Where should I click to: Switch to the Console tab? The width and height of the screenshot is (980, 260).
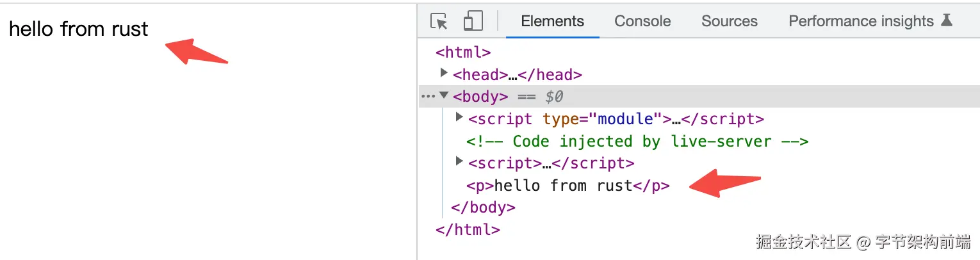pyautogui.click(x=642, y=21)
